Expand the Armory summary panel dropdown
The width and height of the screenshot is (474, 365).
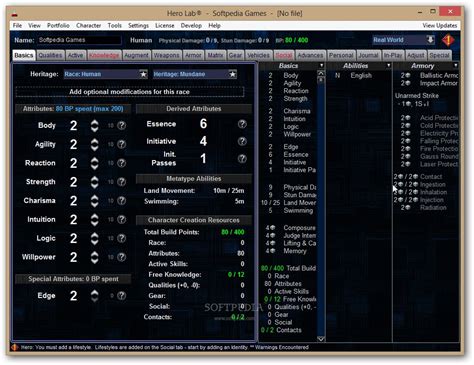click(455, 66)
